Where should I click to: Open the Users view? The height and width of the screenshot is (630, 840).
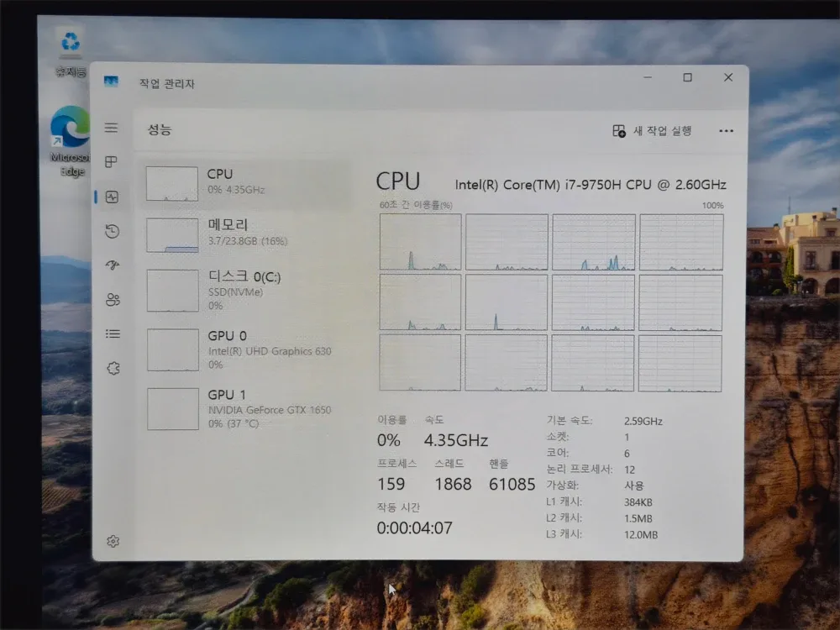112,299
